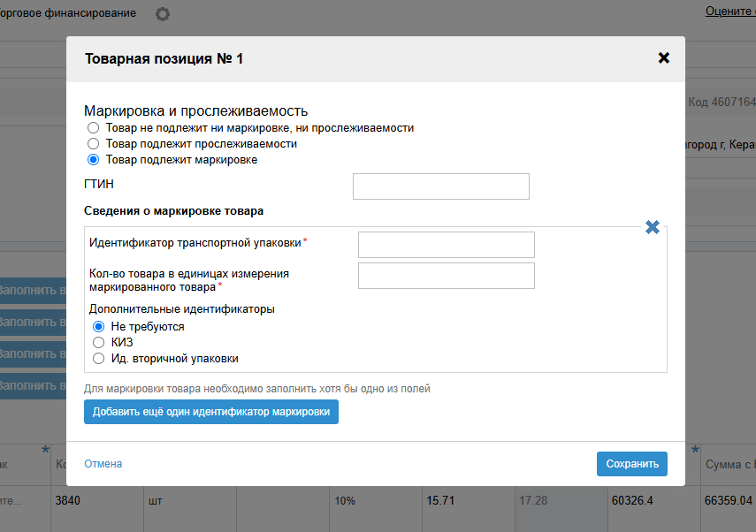The height and width of the screenshot is (532, 756).
Task: Open the Оцените link in header
Action: (729, 11)
